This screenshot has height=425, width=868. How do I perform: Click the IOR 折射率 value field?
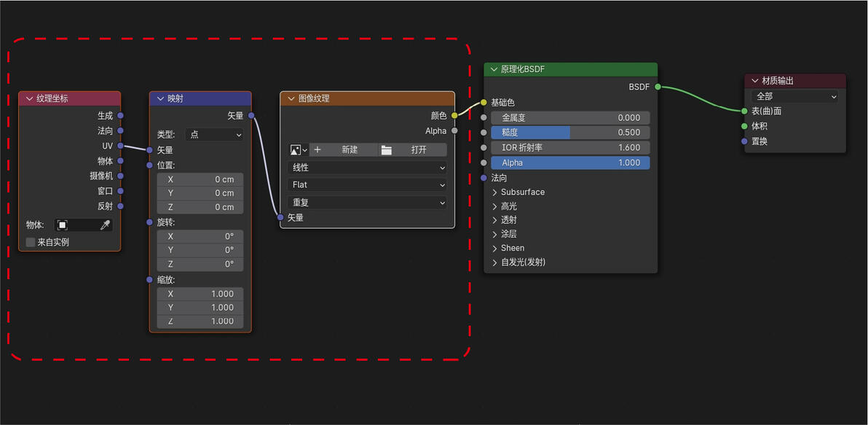click(x=570, y=147)
